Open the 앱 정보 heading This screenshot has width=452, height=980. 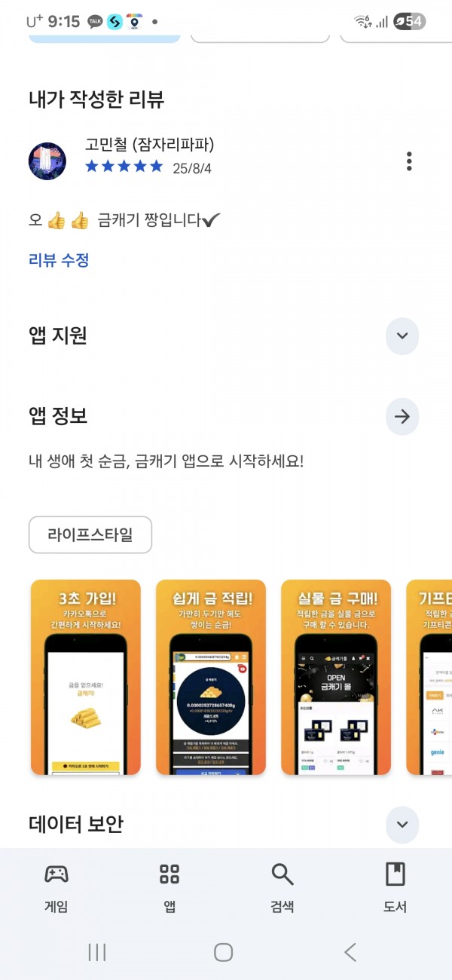[x=58, y=416]
